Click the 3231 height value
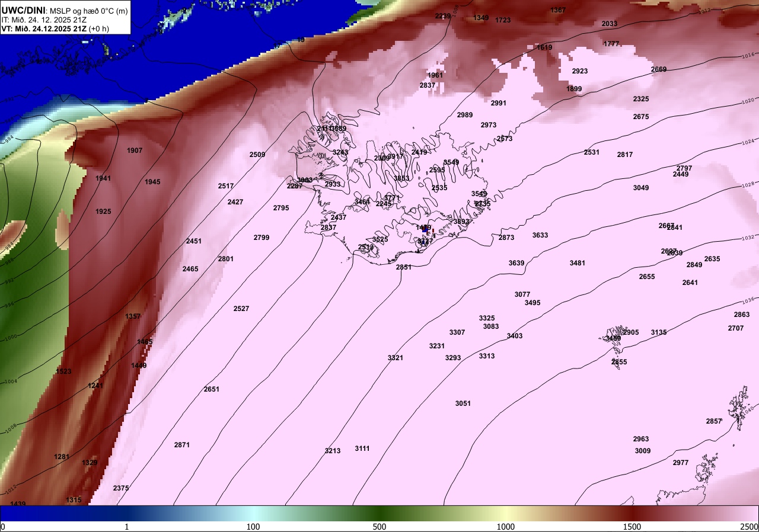The height and width of the screenshot is (532, 759). coord(437,346)
